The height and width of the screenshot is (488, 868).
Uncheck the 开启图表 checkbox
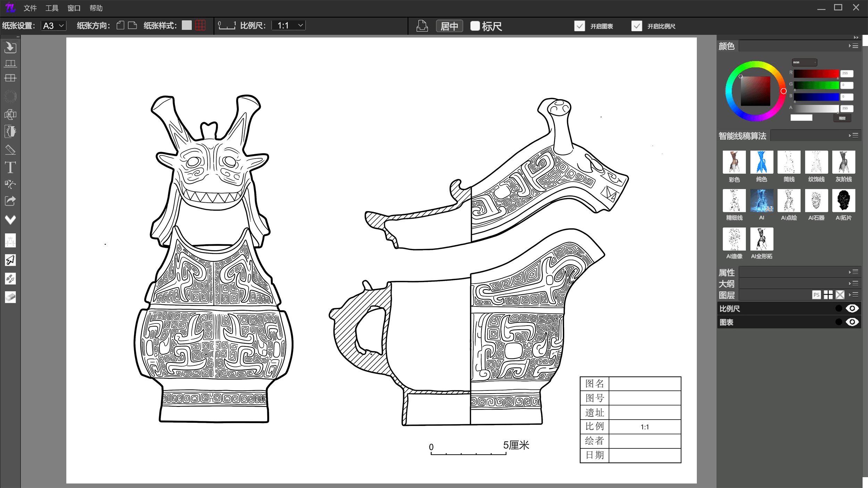[x=579, y=26]
